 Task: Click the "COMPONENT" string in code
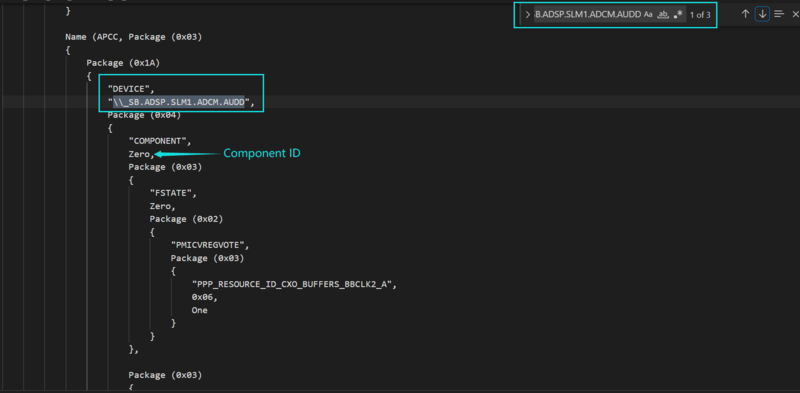tap(160, 141)
